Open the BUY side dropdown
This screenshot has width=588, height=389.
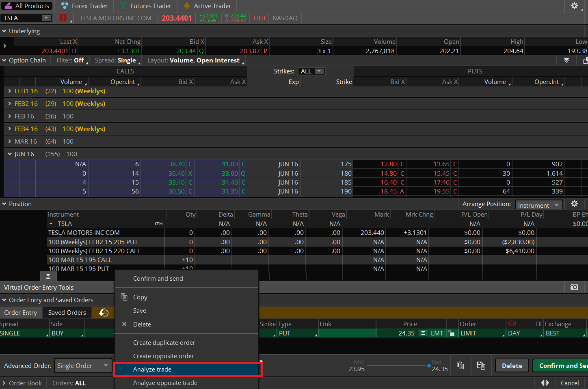pos(67,333)
